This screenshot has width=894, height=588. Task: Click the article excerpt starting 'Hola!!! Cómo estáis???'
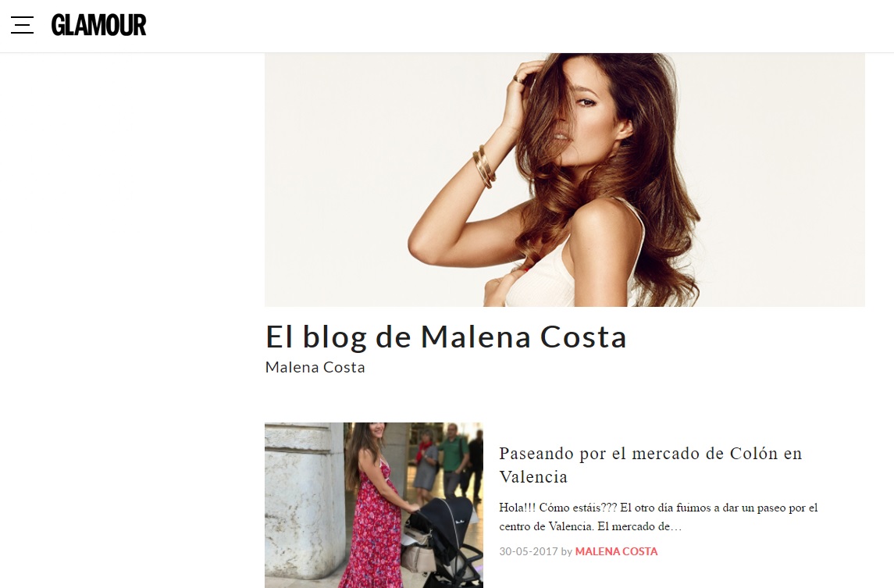[x=658, y=517]
